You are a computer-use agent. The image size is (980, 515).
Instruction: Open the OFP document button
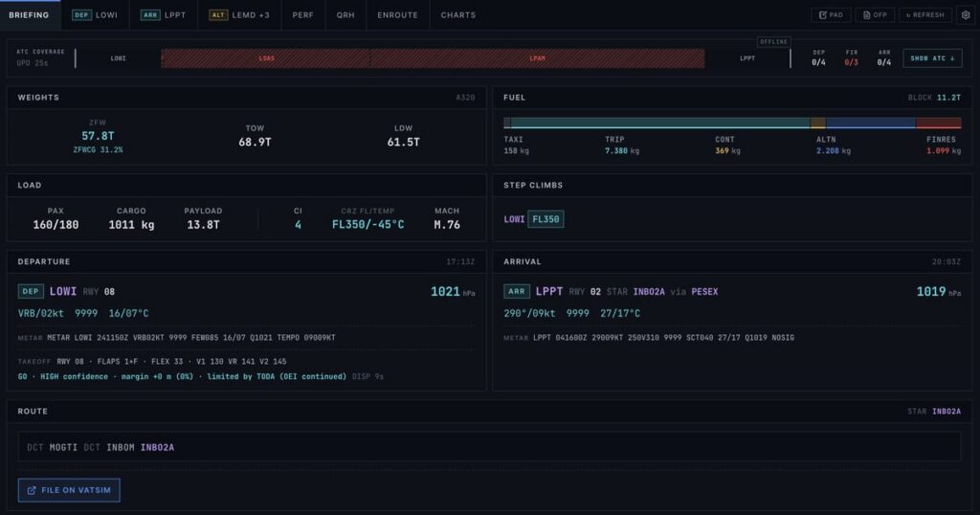pos(875,15)
